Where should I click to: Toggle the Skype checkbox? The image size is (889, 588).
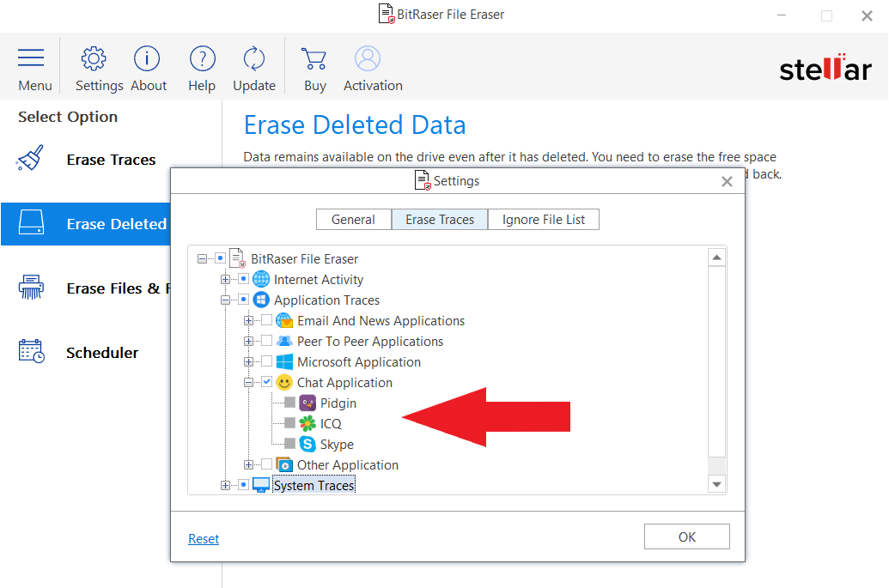click(289, 444)
